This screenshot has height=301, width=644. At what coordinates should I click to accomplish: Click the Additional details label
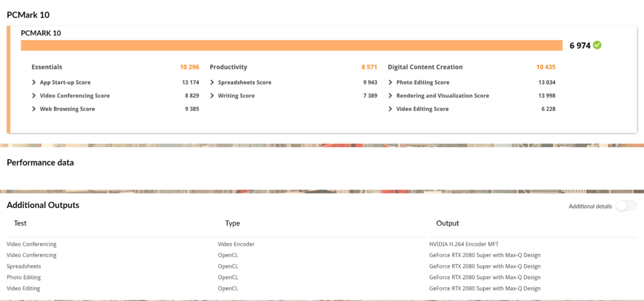tap(590, 206)
